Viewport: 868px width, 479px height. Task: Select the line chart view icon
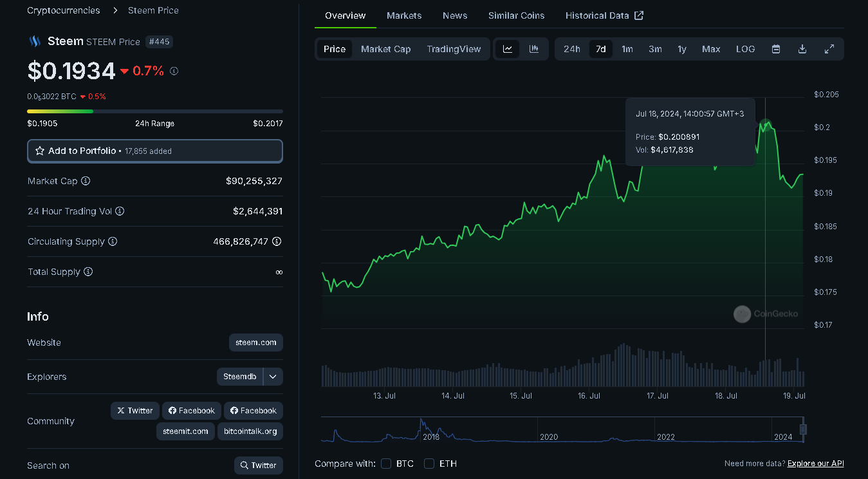click(x=508, y=49)
